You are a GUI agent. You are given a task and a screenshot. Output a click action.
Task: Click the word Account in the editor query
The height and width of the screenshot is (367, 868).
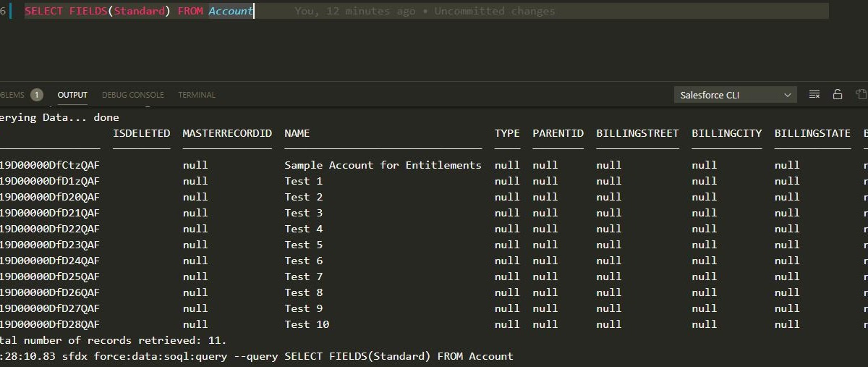click(231, 11)
